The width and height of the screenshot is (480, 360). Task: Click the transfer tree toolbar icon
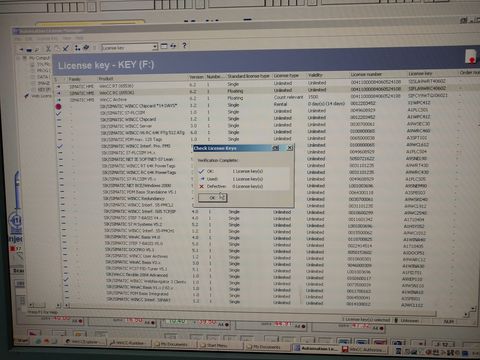pyautogui.click(x=77, y=48)
